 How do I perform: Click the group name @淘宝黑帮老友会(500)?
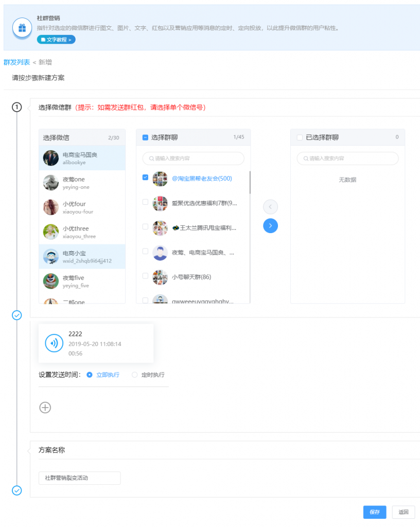tap(202, 179)
